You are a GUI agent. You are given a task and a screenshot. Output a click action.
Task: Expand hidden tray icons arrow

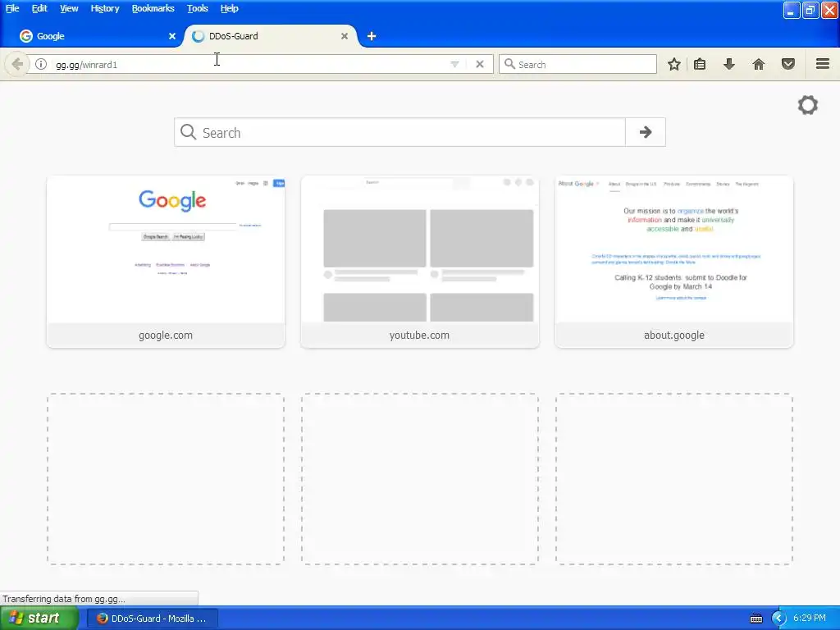[778, 619]
